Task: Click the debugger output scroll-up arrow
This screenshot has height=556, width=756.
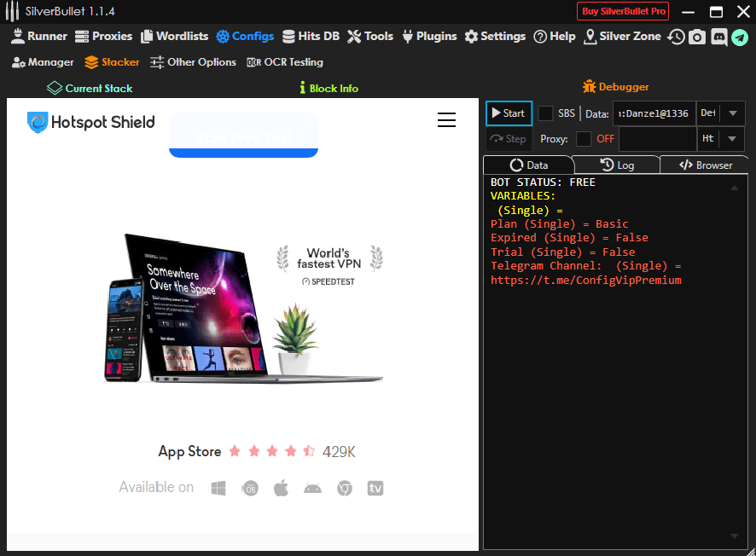Action: click(735, 188)
